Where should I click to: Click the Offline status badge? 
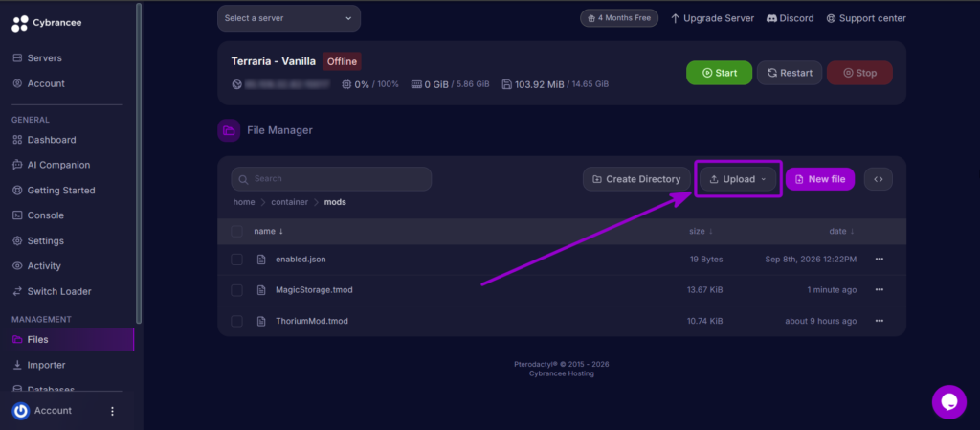pyautogui.click(x=342, y=61)
